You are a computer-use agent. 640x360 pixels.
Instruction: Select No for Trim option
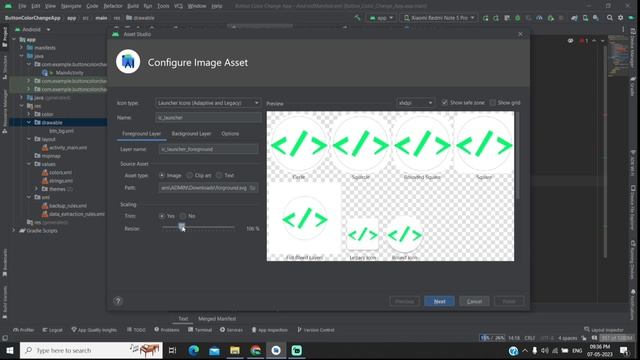coord(183,216)
